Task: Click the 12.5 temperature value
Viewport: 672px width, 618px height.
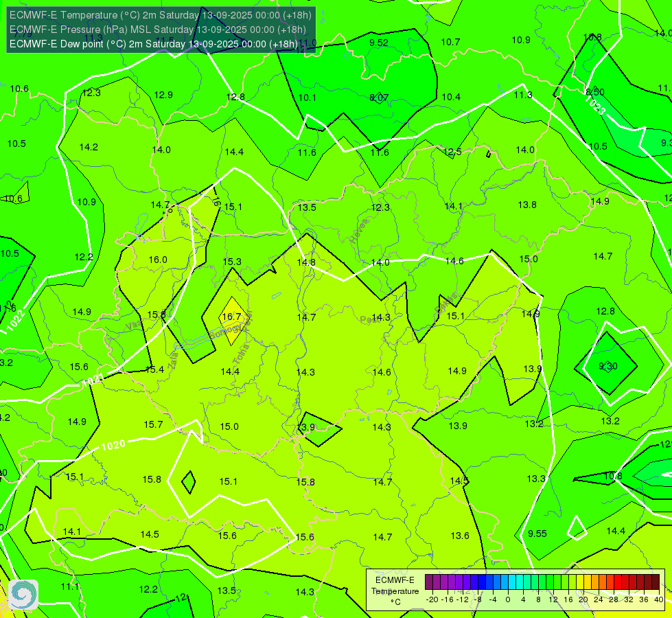Action: pos(452,152)
